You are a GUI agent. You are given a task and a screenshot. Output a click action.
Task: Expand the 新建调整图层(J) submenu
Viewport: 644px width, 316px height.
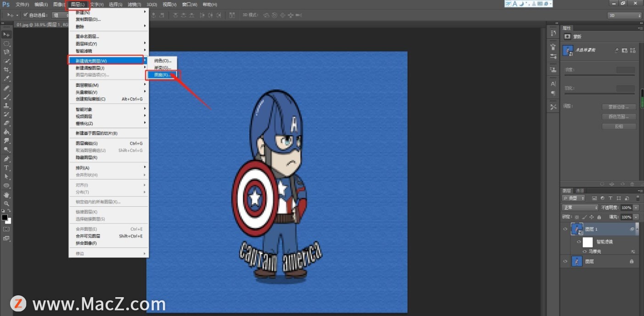point(109,68)
